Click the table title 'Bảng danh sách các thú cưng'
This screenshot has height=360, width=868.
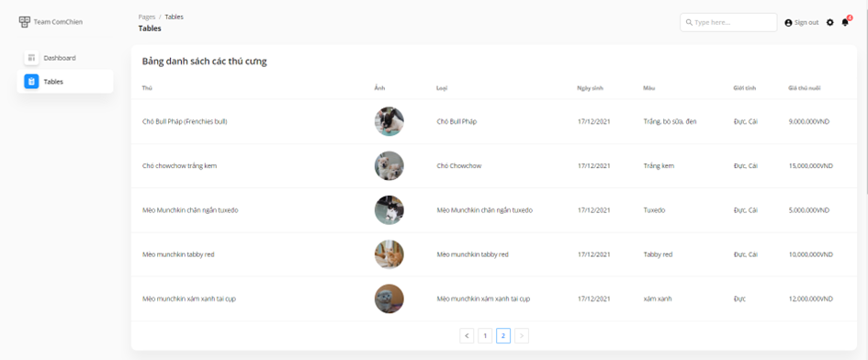click(204, 62)
